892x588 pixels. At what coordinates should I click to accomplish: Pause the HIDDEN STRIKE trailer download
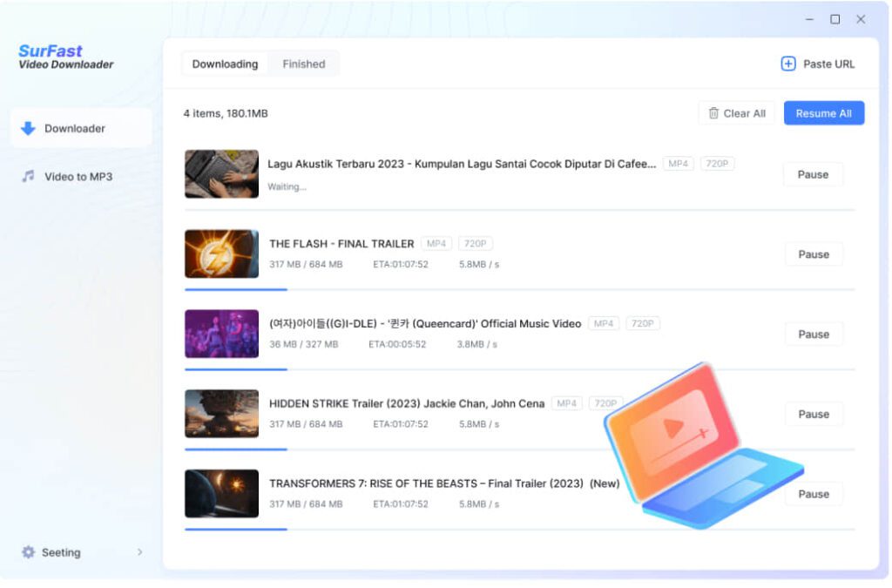[x=813, y=414]
